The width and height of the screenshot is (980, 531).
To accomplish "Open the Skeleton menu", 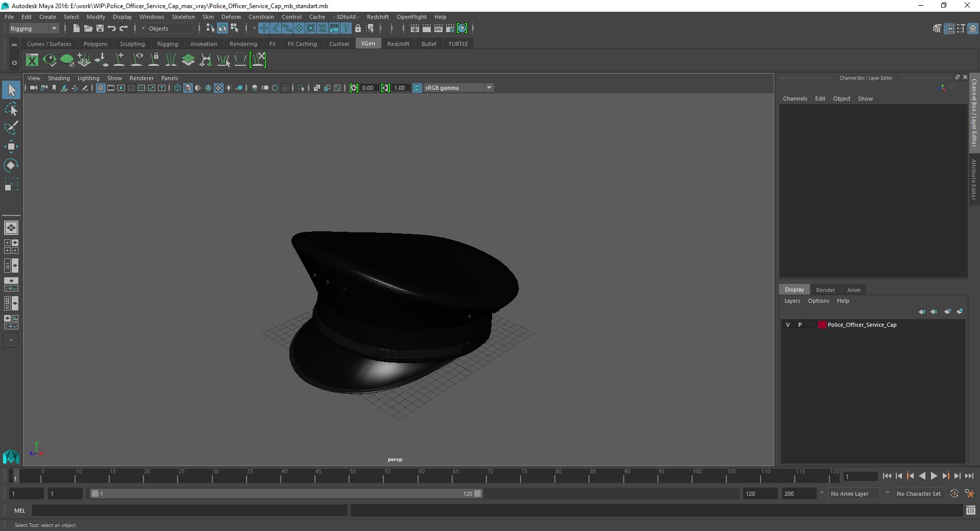I will 183,17.
